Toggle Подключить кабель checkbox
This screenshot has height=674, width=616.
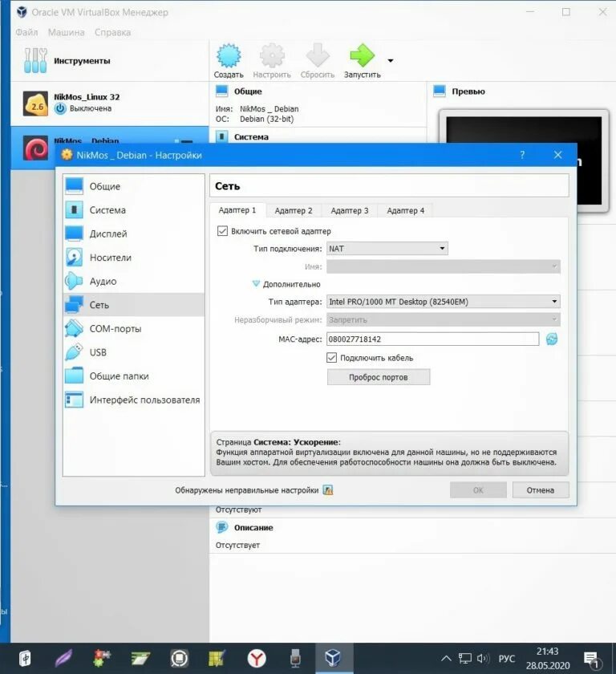point(331,358)
